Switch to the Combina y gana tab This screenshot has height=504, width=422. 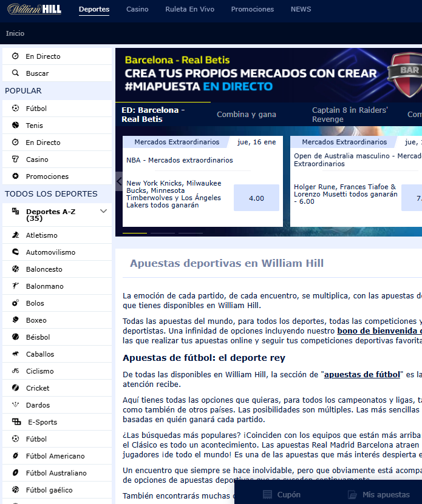click(x=247, y=115)
